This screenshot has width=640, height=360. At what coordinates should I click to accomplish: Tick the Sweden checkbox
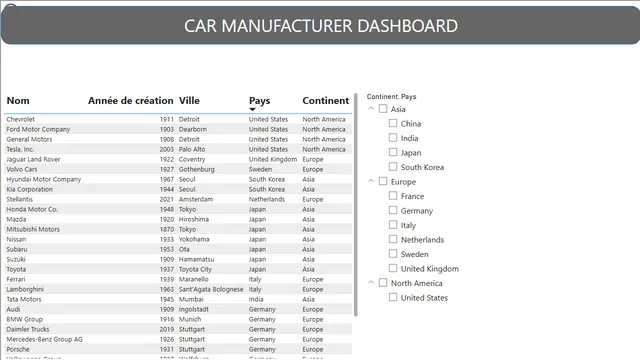point(393,253)
